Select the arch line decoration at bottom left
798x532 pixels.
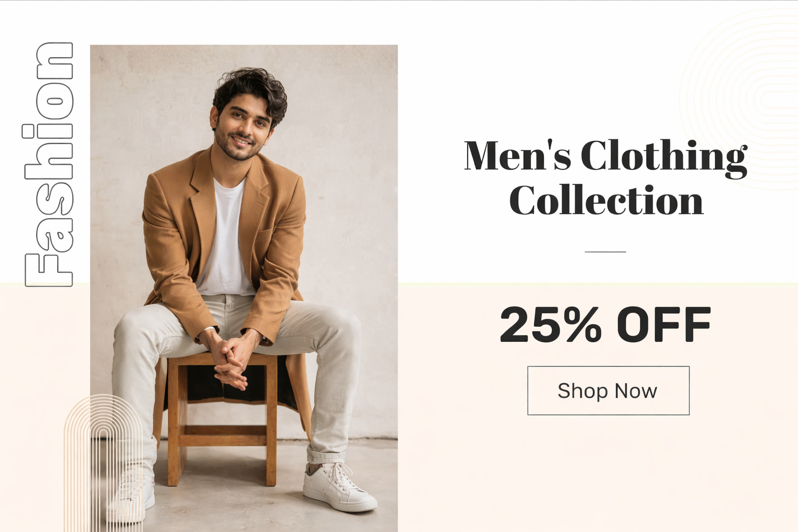[x=103, y=463]
